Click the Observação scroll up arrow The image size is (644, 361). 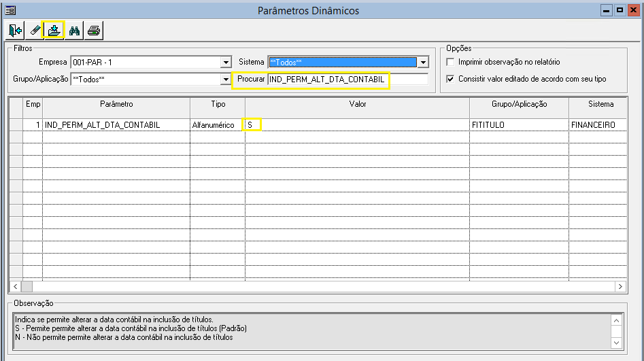(x=617, y=320)
